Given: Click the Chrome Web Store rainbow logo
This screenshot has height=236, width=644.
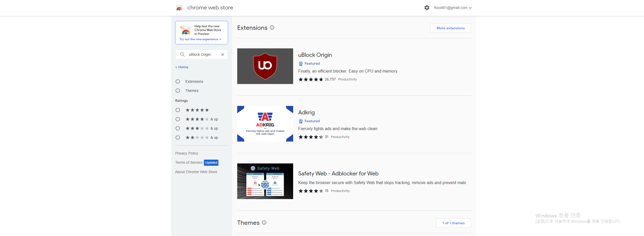Looking at the screenshot, I should [179, 8].
